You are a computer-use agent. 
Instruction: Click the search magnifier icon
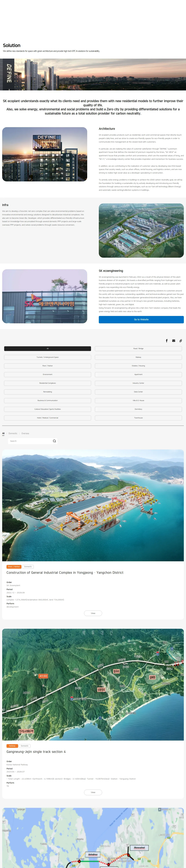(54, 441)
